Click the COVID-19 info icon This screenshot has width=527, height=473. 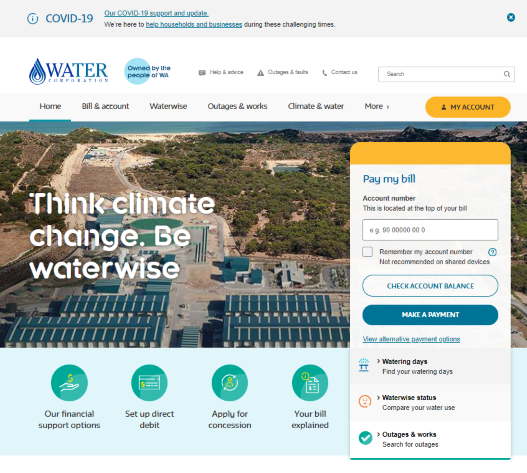tap(32, 18)
